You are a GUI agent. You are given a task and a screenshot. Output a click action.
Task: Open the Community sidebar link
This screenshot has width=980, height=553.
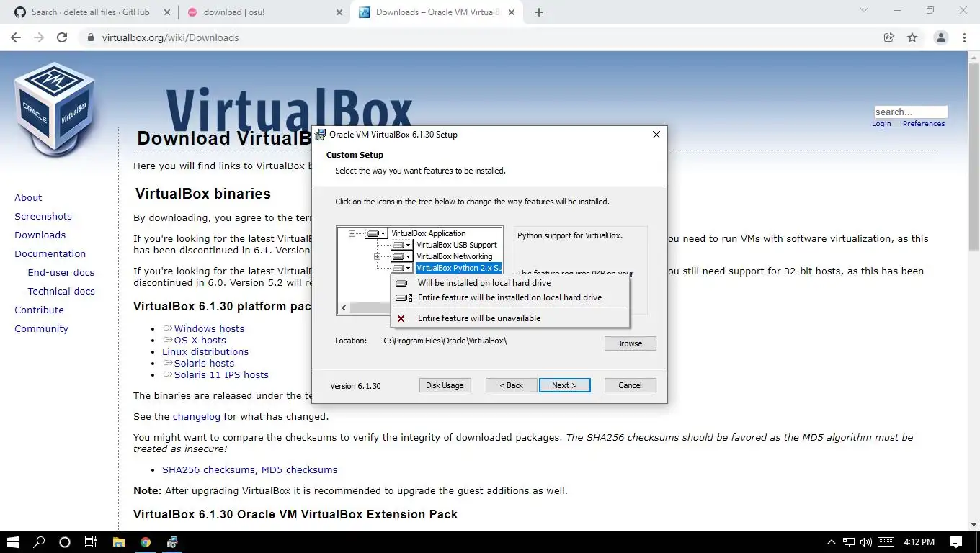coord(41,328)
